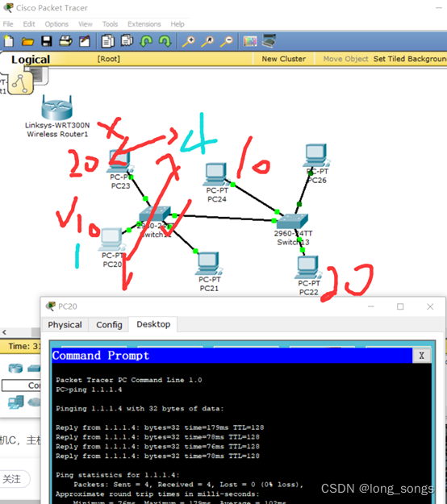
Task: Open the Tools menu
Action: 110,24
